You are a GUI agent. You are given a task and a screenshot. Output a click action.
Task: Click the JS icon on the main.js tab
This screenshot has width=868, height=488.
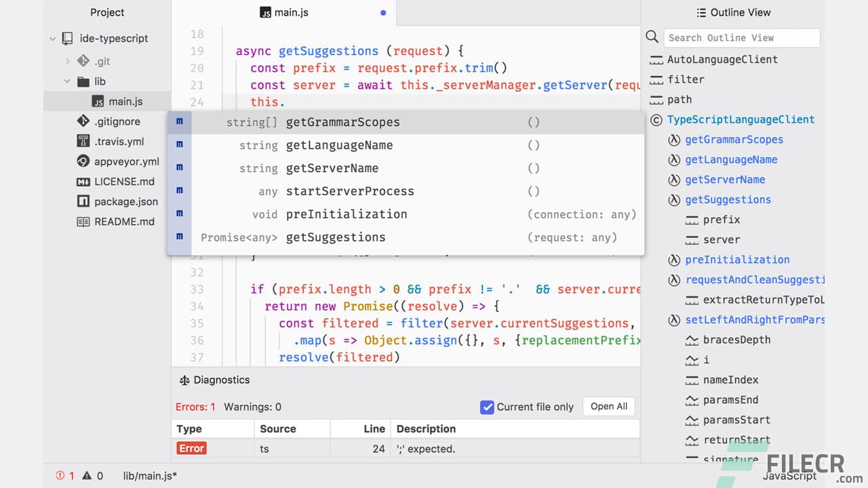[267, 12]
